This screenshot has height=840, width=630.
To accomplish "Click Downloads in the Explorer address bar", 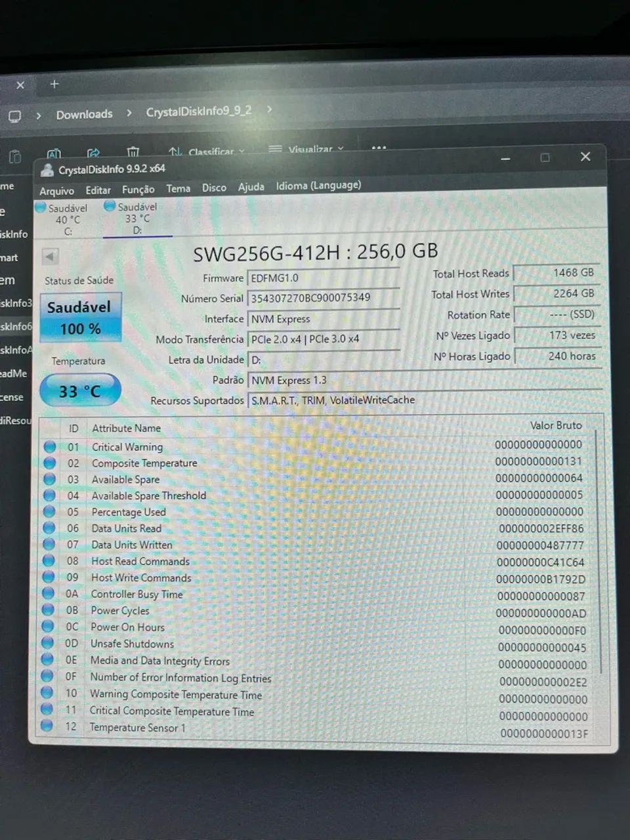I will pos(84,115).
